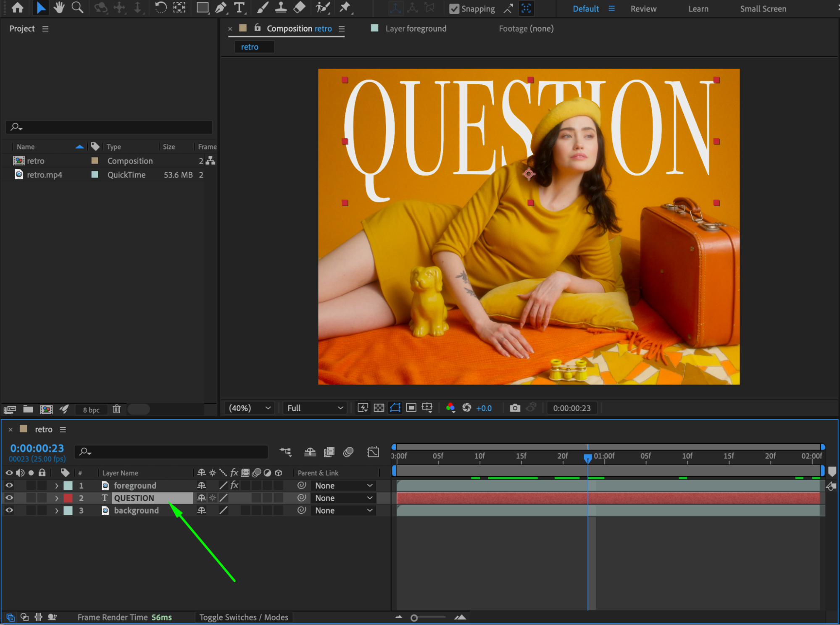Select the Rotation tool

click(x=161, y=8)
